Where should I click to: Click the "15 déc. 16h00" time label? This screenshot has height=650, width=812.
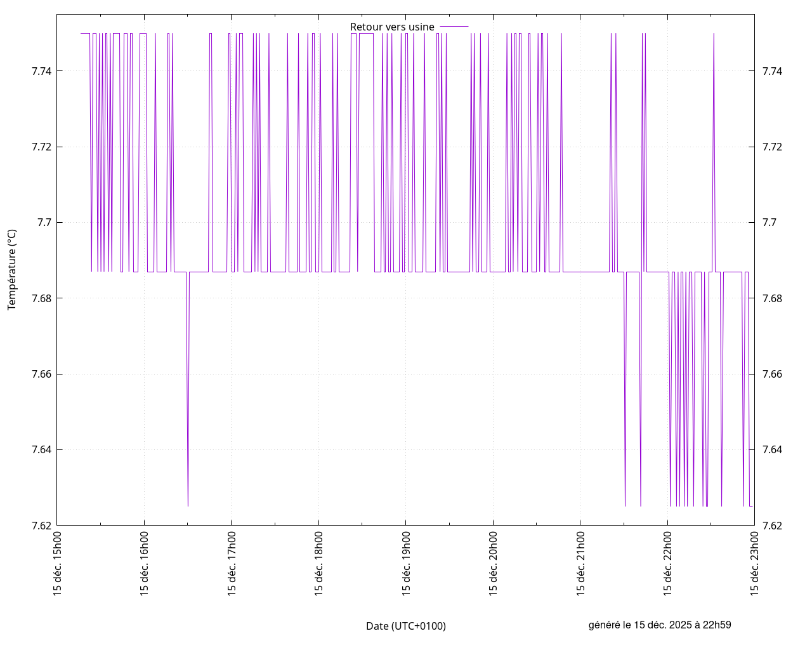pos(144,563)
